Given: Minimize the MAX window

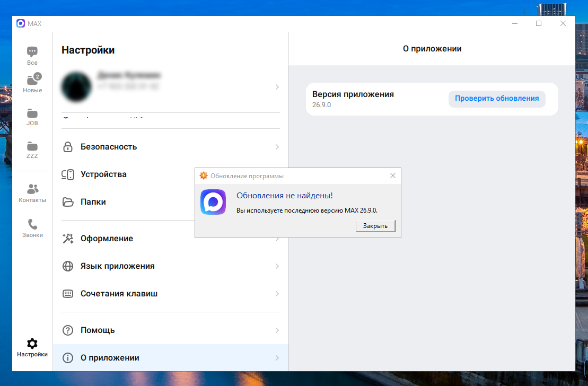Looking at the screenshot, I should click(515, 24).
